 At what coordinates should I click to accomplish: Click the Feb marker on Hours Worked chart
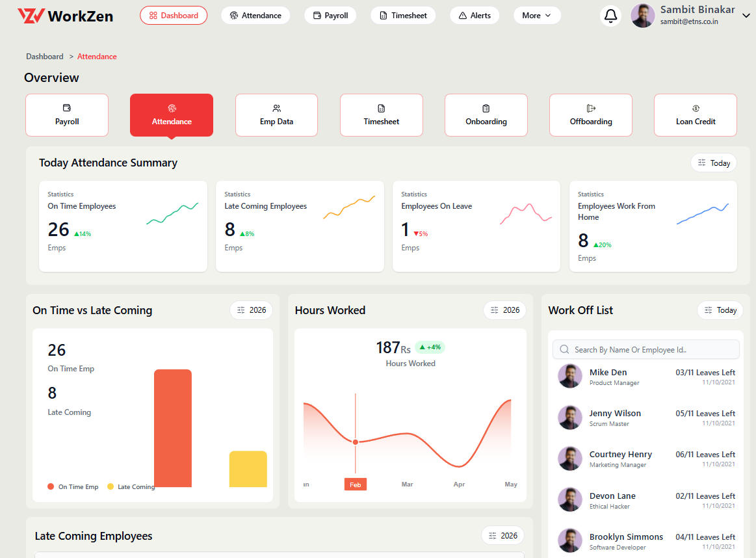pos(356,485)
